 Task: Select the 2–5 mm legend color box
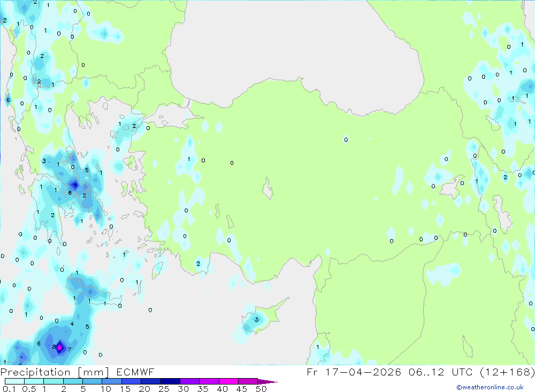[73, 381]
